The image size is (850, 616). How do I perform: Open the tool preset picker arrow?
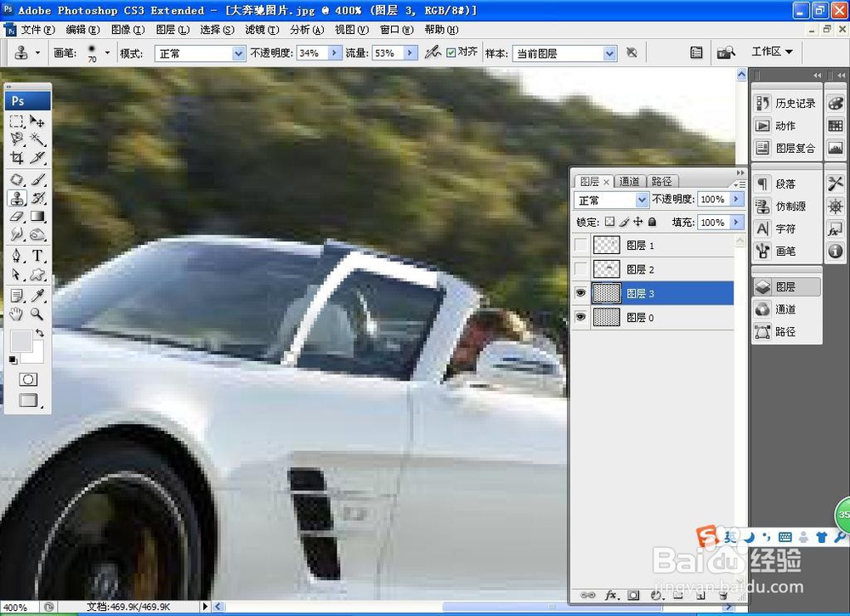coord(37,53)
